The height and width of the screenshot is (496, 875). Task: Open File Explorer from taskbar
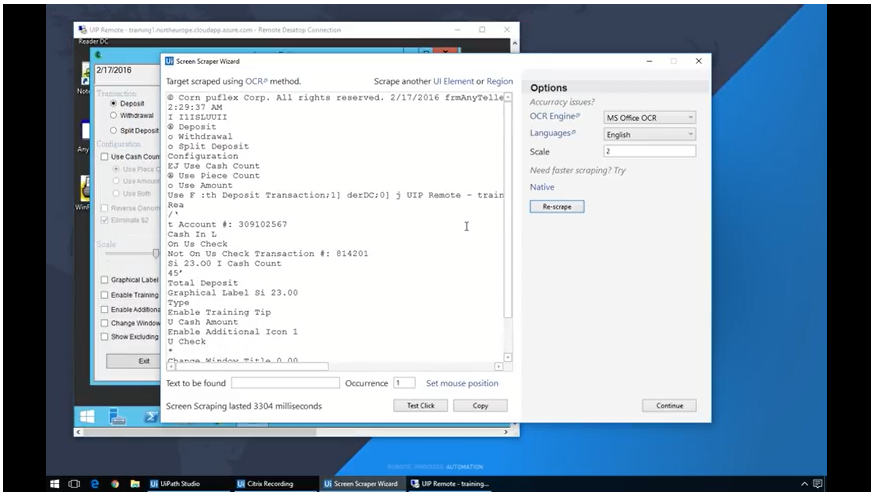pyautogui.click(x=135, y=484)
